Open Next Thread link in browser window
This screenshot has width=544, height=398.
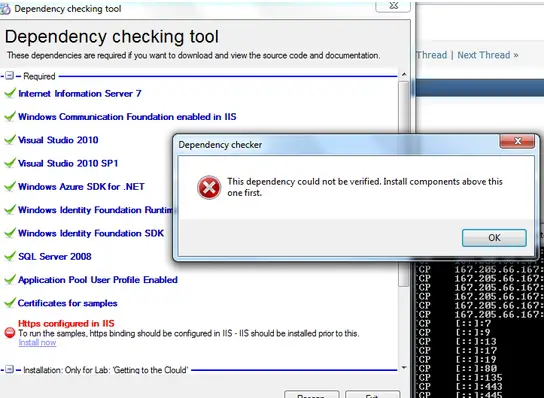[x=487, y=55]
